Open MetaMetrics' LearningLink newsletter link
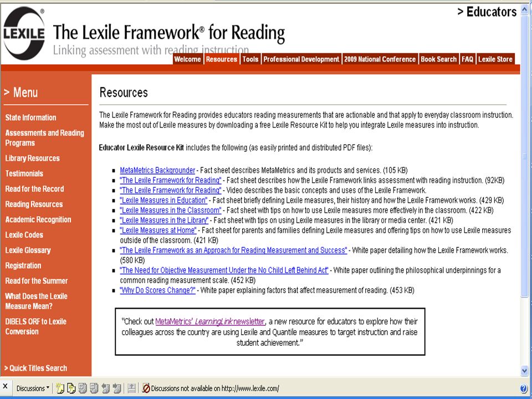 209,321
